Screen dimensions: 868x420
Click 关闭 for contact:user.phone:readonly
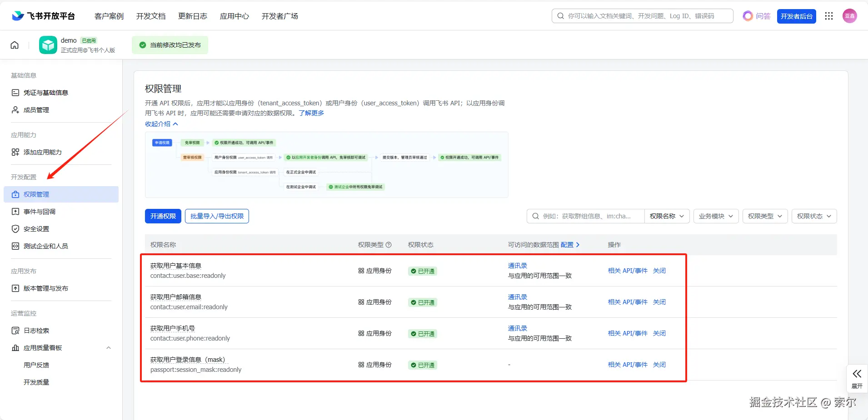[x=659, y=333]
